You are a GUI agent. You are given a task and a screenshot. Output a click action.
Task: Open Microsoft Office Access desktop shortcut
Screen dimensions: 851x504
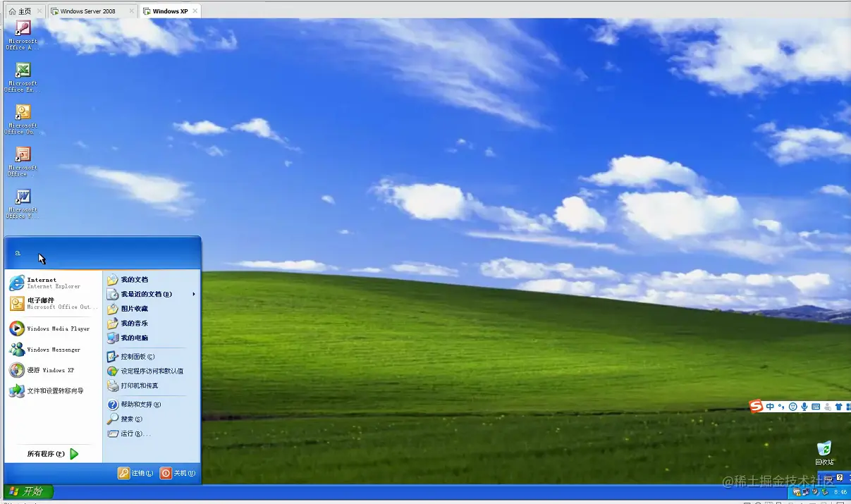[x=22, y=35]
